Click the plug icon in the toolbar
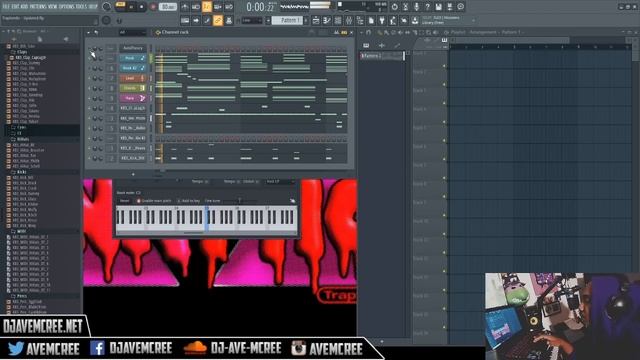 (x=382, y=20)
